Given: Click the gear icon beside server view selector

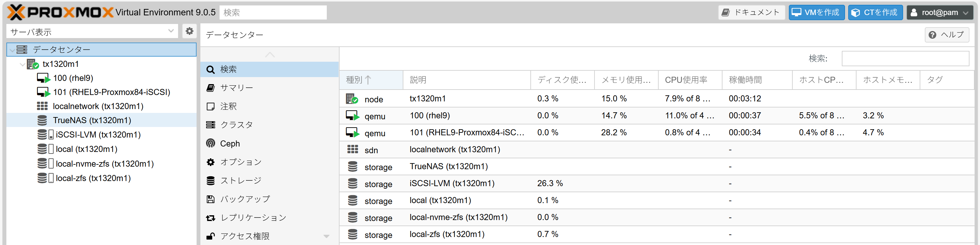Looking at the screenshot, I should pyautogui.click(x=189, y=31).
